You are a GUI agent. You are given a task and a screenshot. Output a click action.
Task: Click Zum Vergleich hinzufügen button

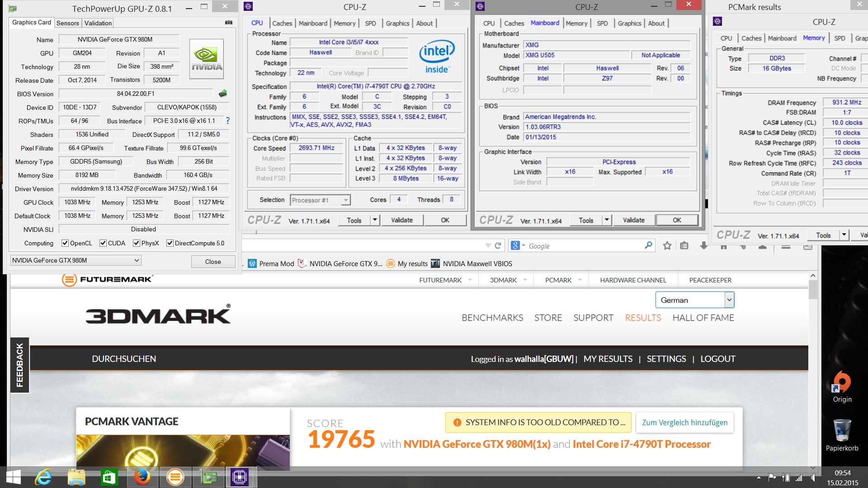pos(684,422)
